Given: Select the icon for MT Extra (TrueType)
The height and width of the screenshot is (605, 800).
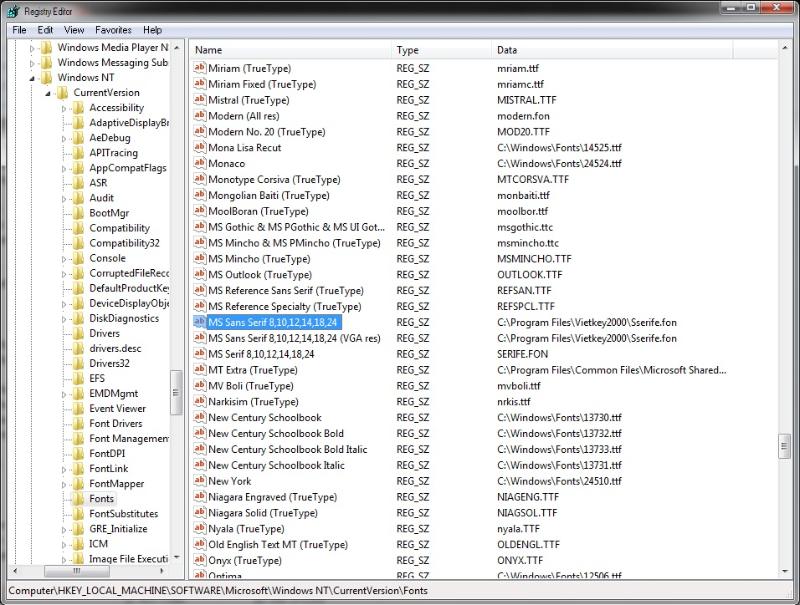Looking at the screenshot, I should coord(199,370).
